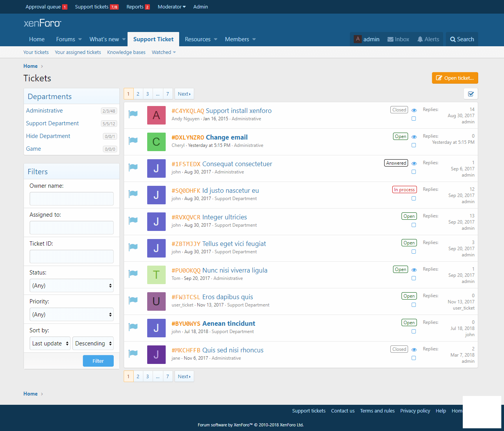Check the box for Support install xenforo ticket
Screen dimensions: 504x431
pyautogui.click(x=414, y=119)
